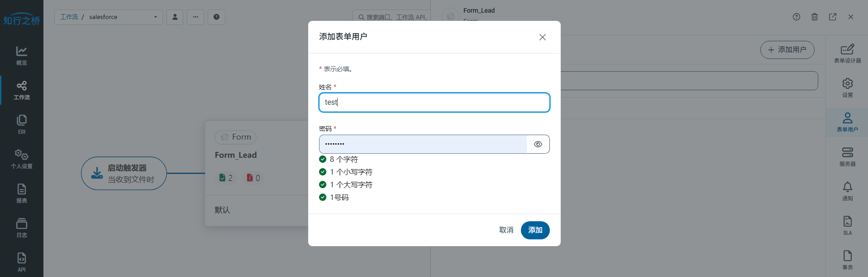Click 取消 to cancel the dialog
Screen dimensions: 868x277
click(x=506, y=230)
